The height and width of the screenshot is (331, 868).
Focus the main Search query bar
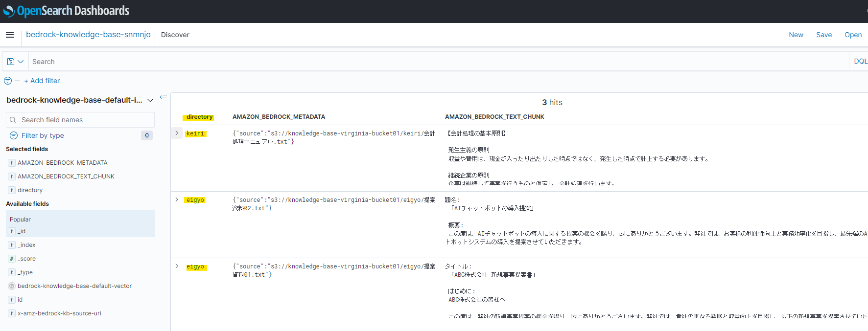pyautogui.click(x=438, y=62)
